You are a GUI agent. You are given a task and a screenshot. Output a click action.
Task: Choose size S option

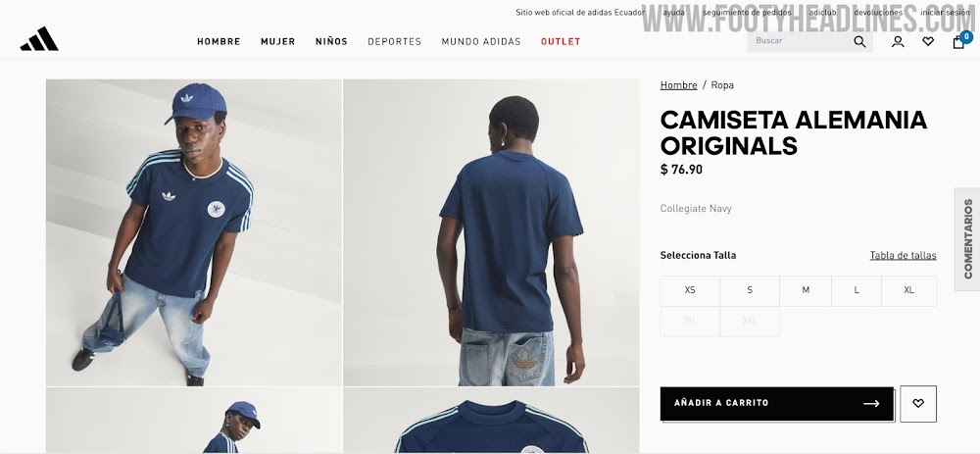pyautogui.click(x=750, y=291)
